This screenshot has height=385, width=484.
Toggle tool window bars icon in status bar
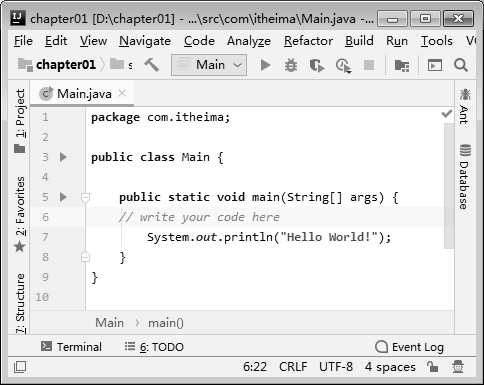point(20,367)
